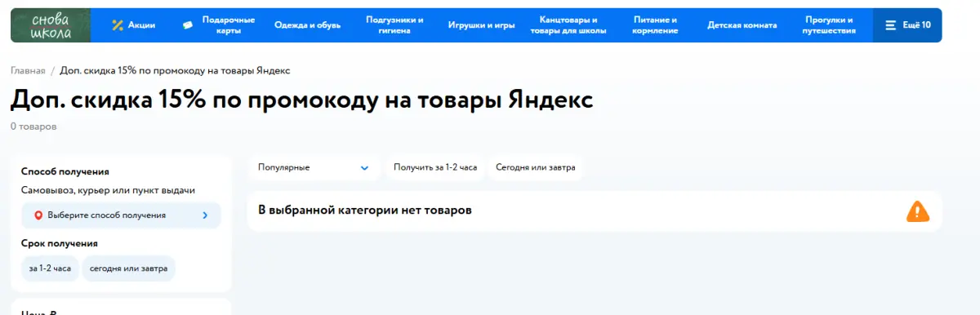The height and width of the screenshot is (315, 980).
Task: Toggle the Сегодня или завтра filter chip
Action: (x=536, y=167)
